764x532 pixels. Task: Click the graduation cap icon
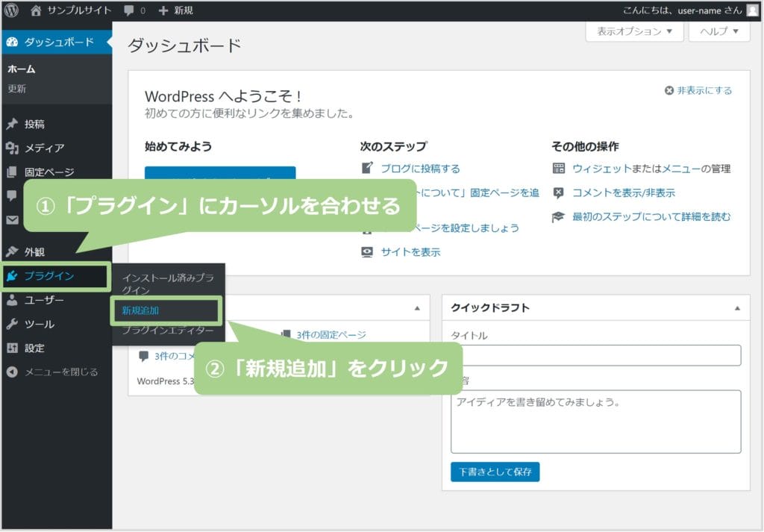(558, 217)
